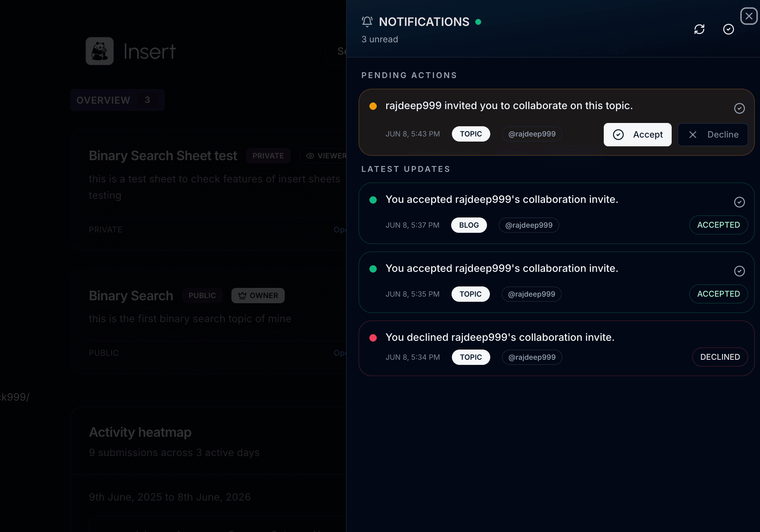Viewport: 760px width, 532px height.
Task: Click the '3 unread' text
Action: [380, 39]
